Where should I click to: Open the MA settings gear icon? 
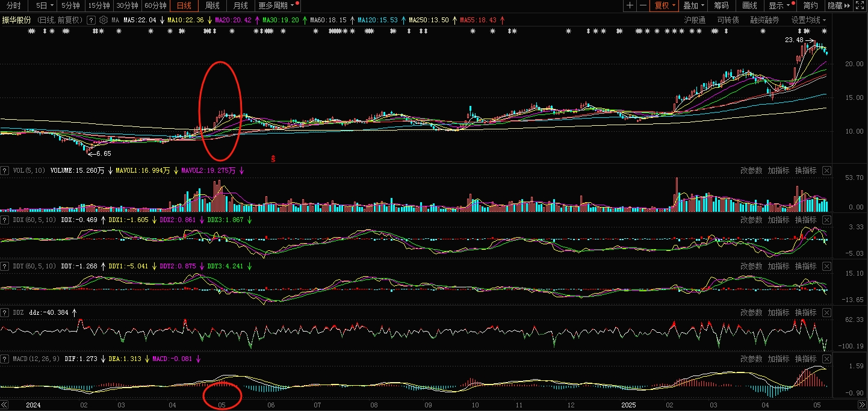tap(104, 20)
